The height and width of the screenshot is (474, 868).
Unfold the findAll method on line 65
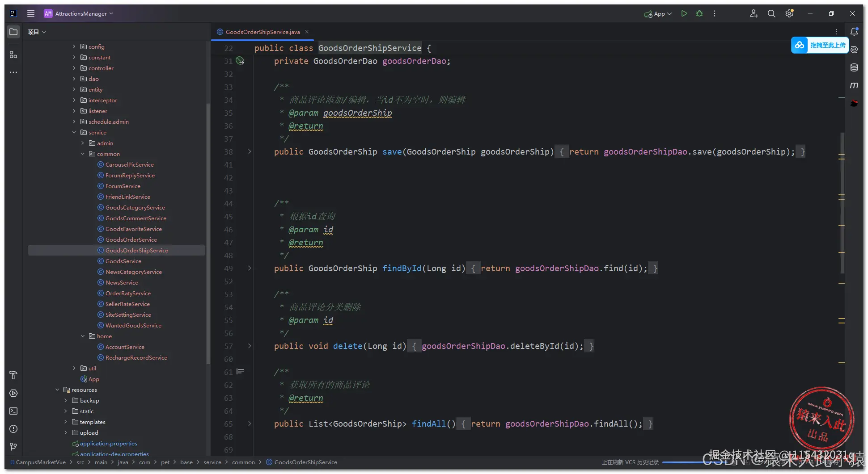pos(250,424)
